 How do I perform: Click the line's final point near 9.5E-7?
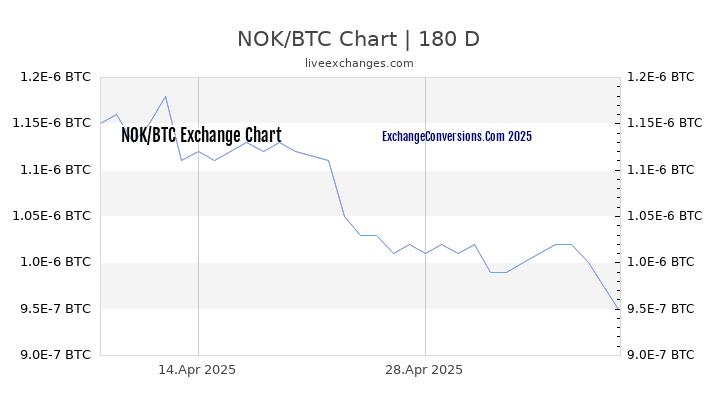pyautogui.click(x=619, y=309)
